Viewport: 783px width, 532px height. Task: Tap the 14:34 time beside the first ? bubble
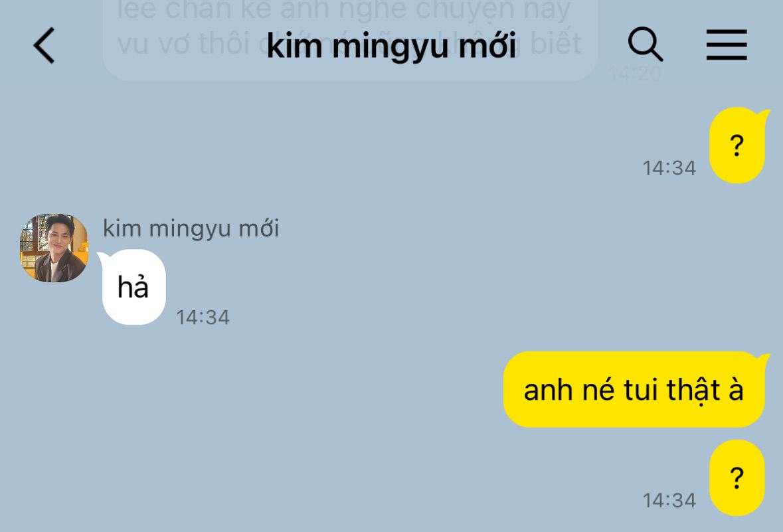pyautogui.click(x=669, y=168)
